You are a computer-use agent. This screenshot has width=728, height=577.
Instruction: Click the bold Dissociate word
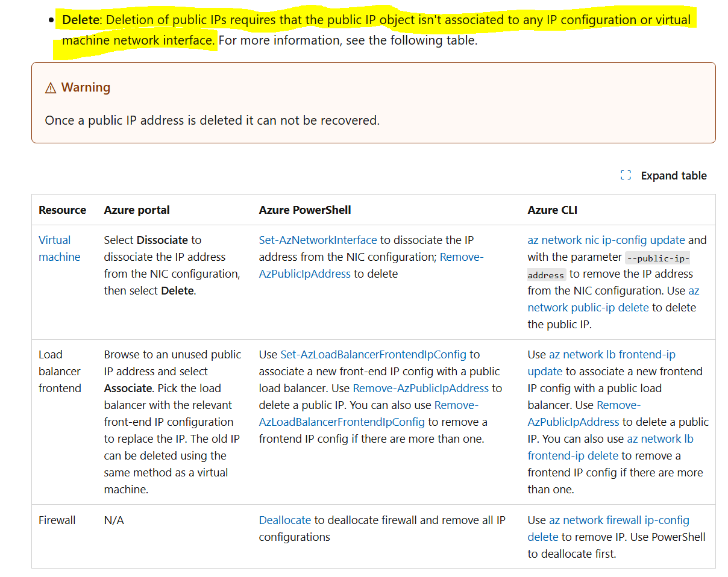point(163,240)
